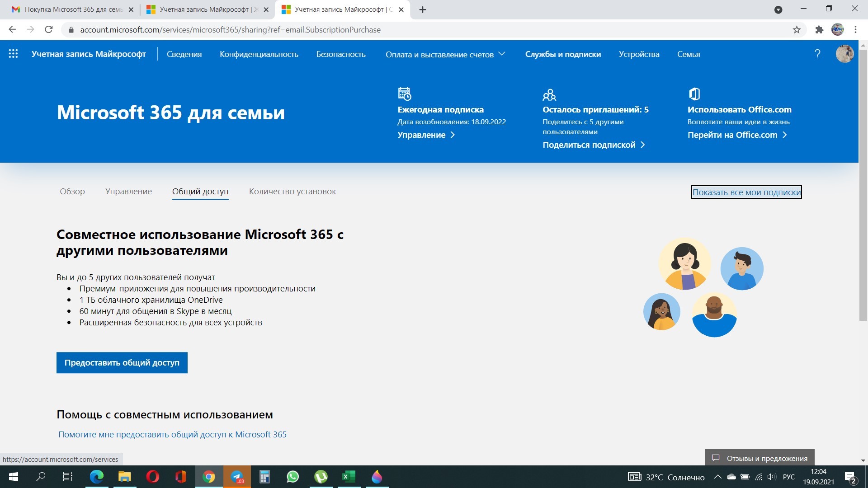Go back to previous page
Viewport: 868px width, 488px height.
click(13, 30)
